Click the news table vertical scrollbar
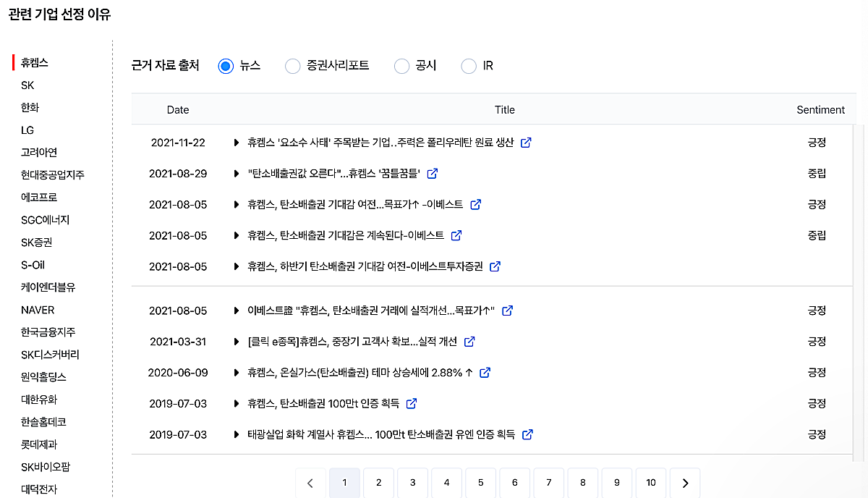Image resolution: width=868 pixels, height=498 pixels. coord(860,292)
